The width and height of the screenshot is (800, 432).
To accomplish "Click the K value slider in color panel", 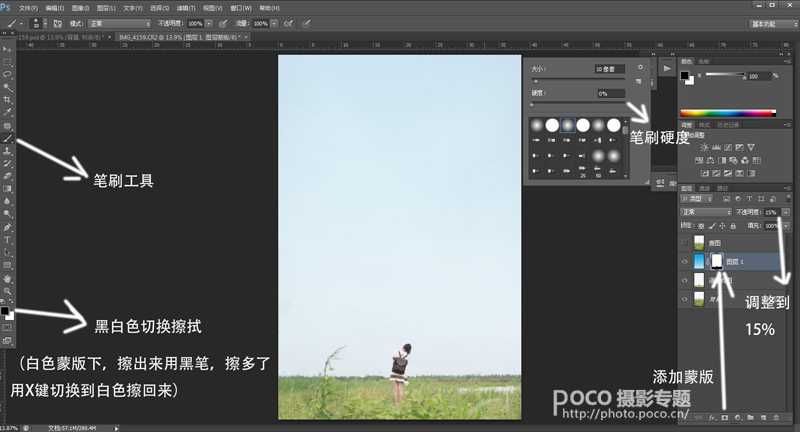I will 725,75.
